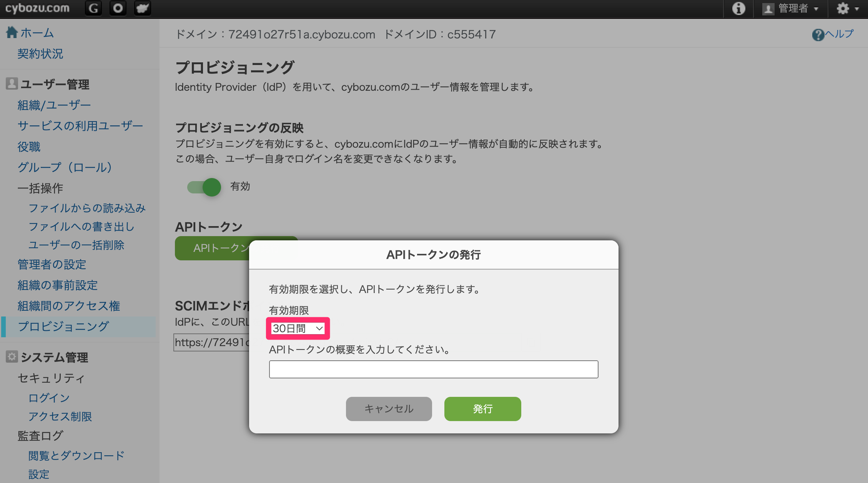Open the Garoon G service icon

coord(93,8)
